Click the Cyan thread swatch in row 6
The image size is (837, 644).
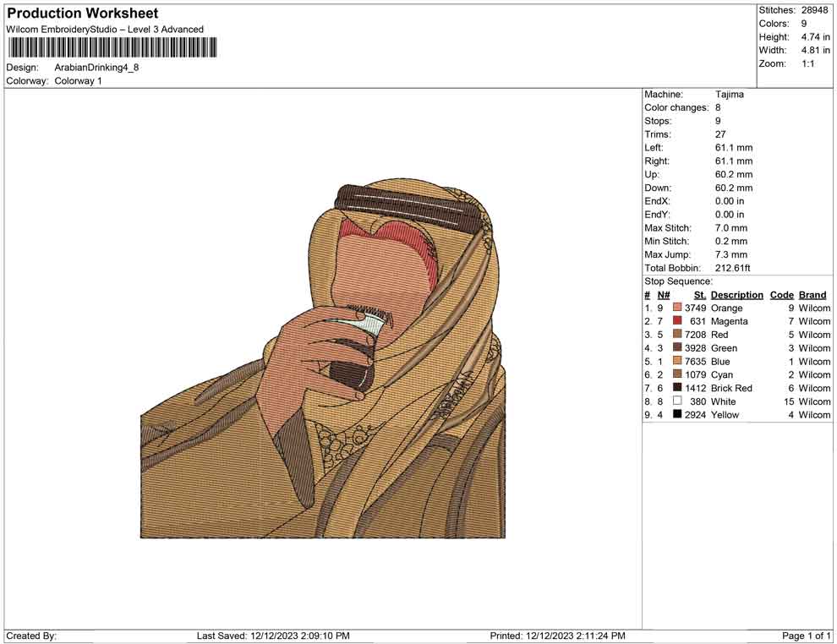(x=677, y=374)
